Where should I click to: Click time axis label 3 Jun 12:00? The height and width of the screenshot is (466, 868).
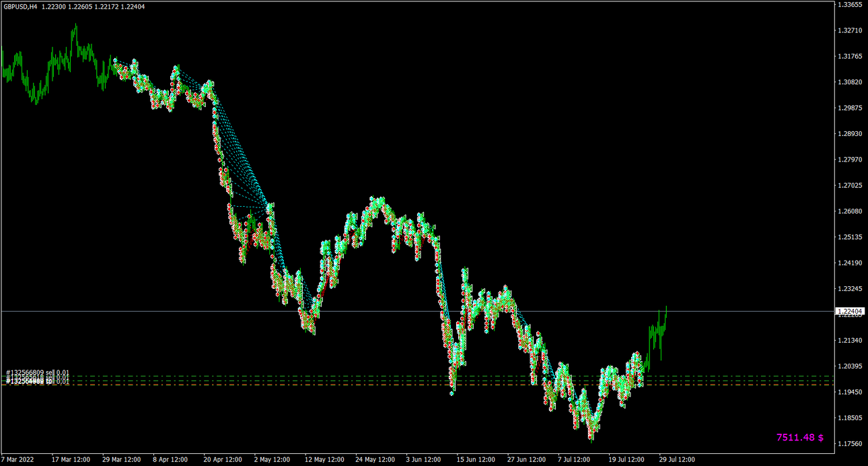tap(424, 460)
